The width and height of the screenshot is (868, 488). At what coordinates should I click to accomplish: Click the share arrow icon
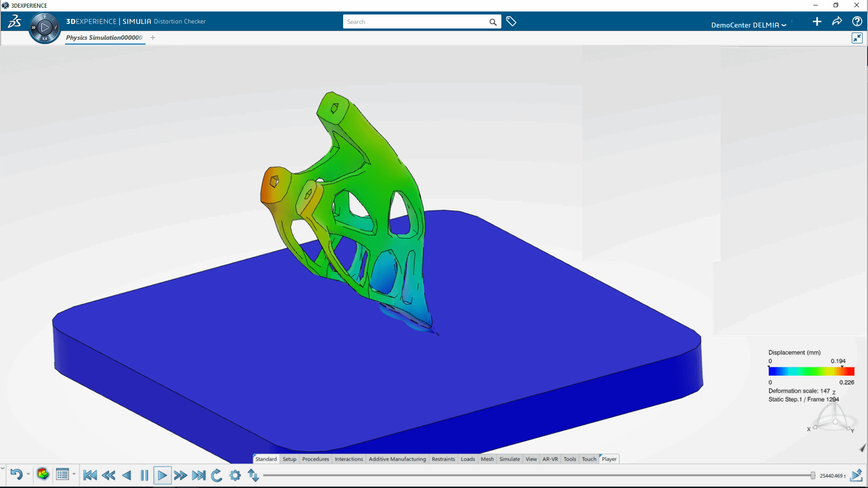(837, 21)
